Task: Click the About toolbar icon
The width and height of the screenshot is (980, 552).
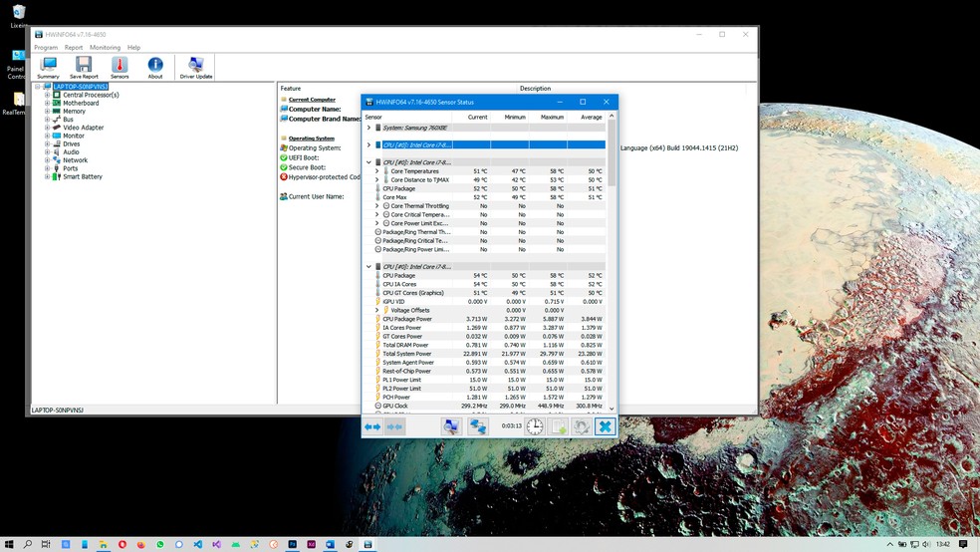Action: 155,67
